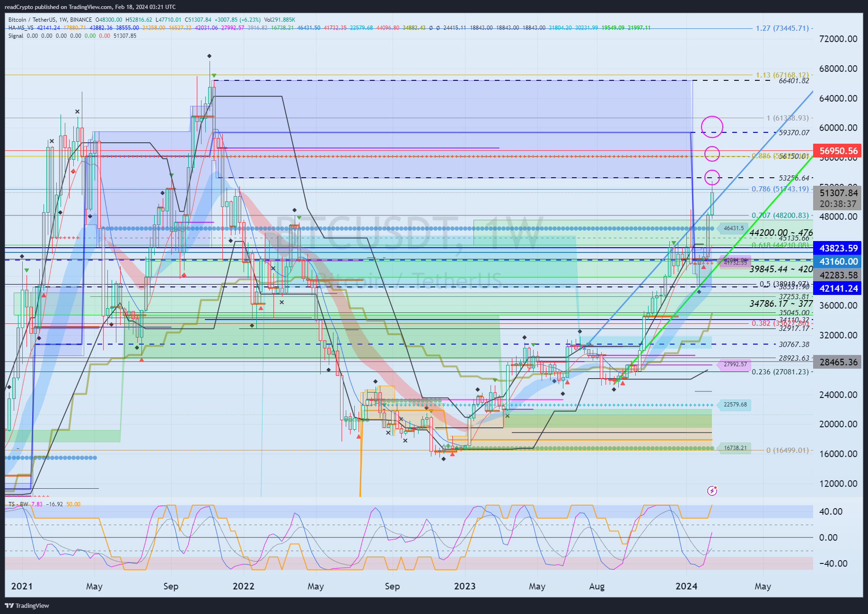Click the 72000.00 price axis tick
This screenshot has width=868, height=614.
pyautogui.click(x=838, y=39)
